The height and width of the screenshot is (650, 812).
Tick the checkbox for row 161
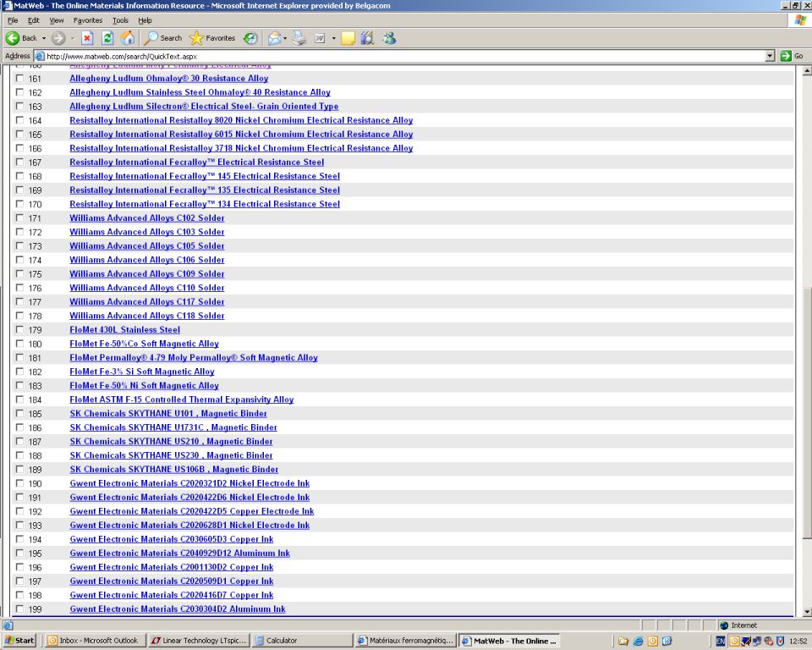(x=19, y=78)
